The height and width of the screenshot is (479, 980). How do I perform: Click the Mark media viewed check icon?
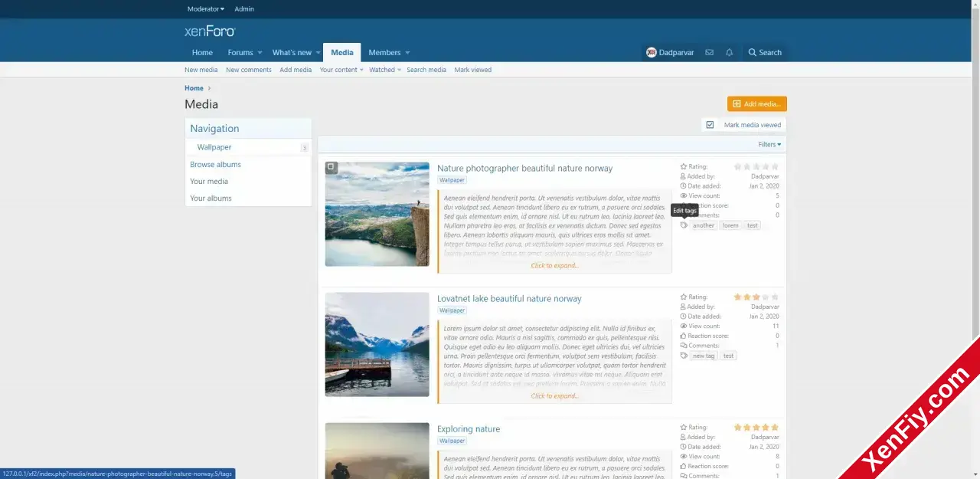point(710,125)
